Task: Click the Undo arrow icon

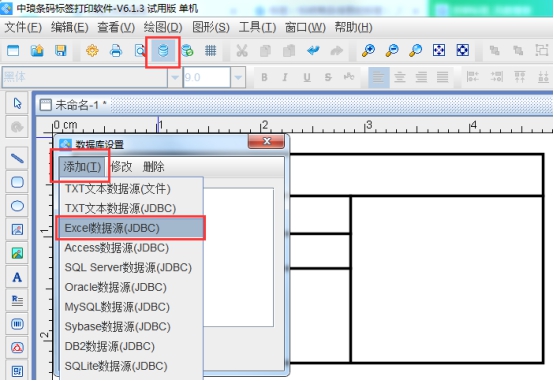Action: point(313,51)
